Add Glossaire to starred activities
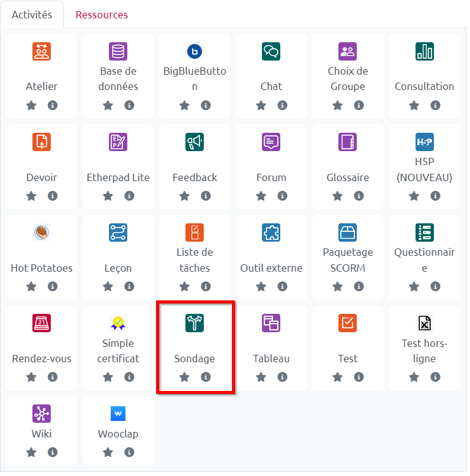This screenshot has width=470, height=476. coord(338,196)
